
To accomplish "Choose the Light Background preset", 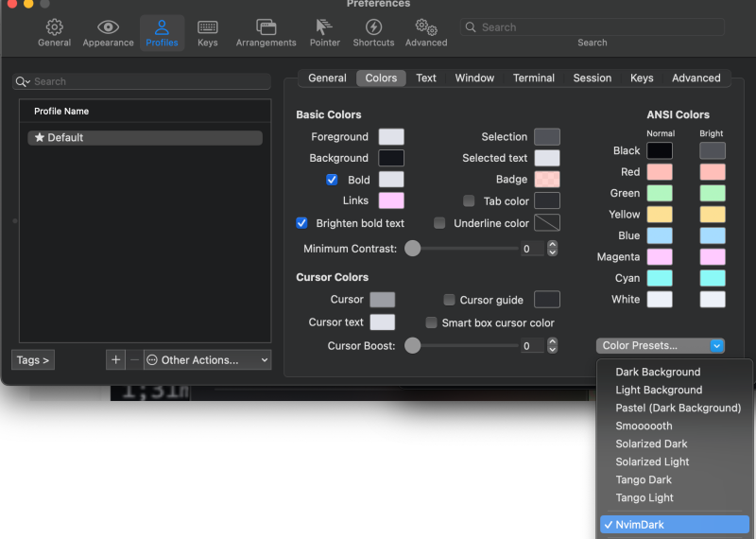I will click(x=675, y=390).
